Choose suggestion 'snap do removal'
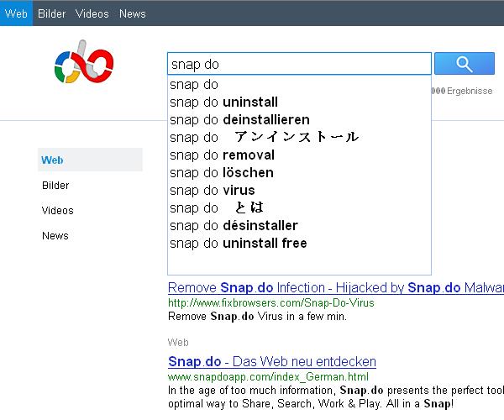The width and height of the screenshot is (504, 420). pos(299,155)
